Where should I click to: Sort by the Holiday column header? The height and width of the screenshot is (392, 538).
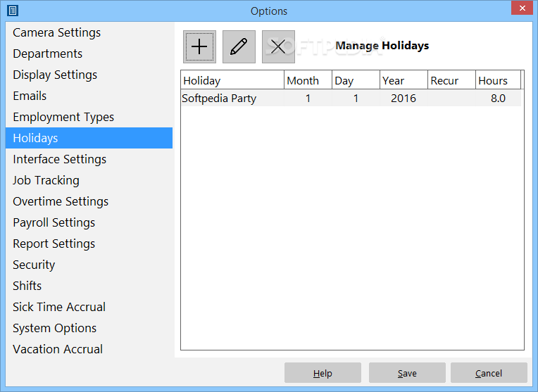(232, 81)
